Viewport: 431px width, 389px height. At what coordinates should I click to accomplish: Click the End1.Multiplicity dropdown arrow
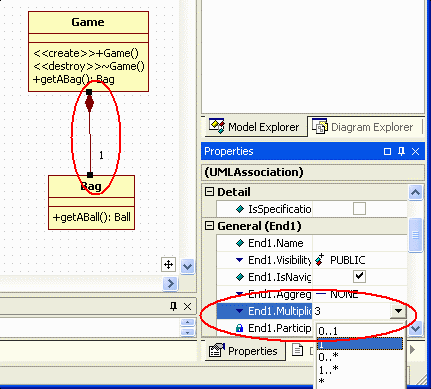[x=398, y=311]
